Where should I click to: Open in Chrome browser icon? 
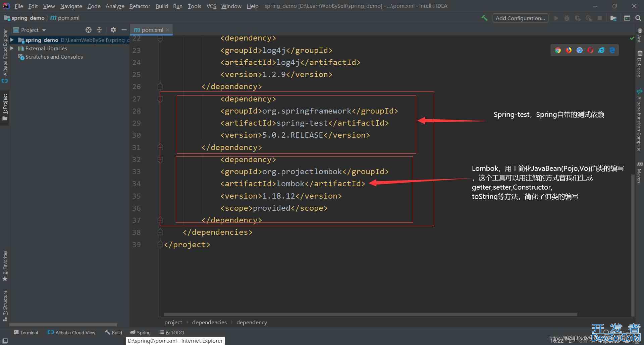pos(558,50)
